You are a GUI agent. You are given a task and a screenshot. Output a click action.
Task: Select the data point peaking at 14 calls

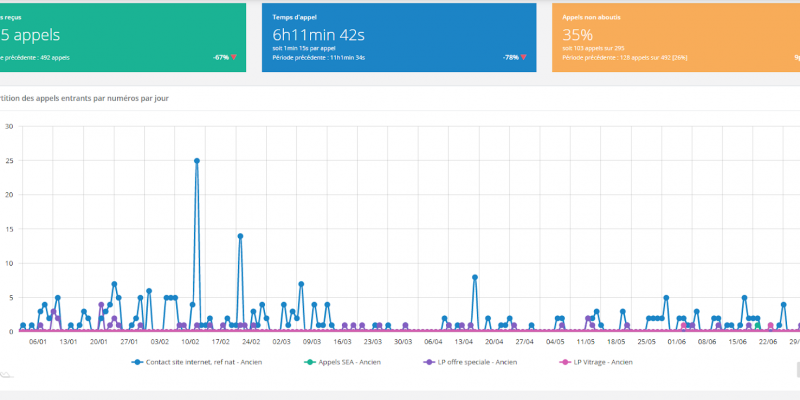click(x=240, y=236)
